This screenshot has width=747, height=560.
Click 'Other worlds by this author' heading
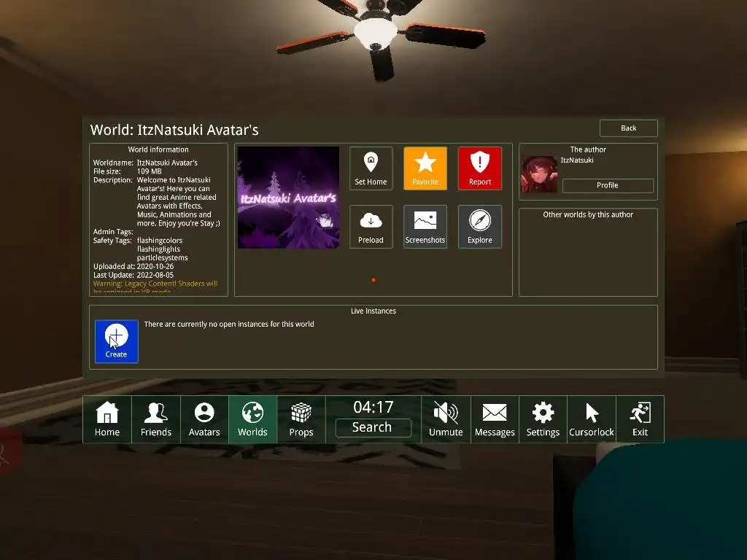tap(588, 215)
